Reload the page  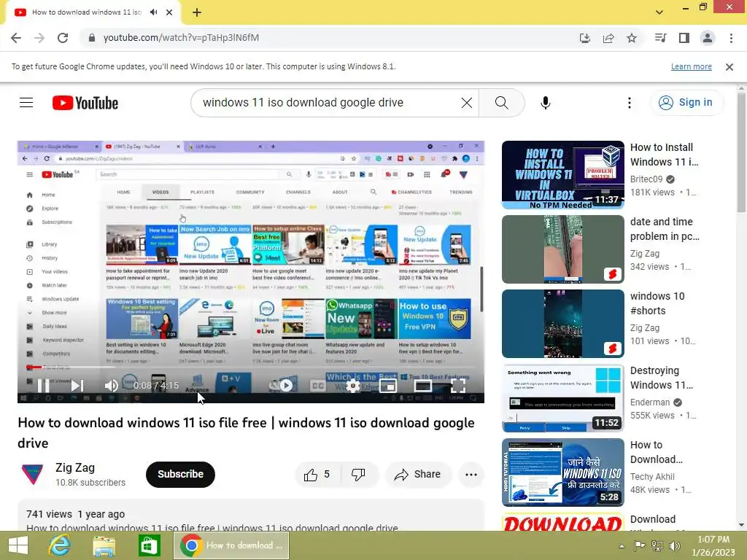63,38
